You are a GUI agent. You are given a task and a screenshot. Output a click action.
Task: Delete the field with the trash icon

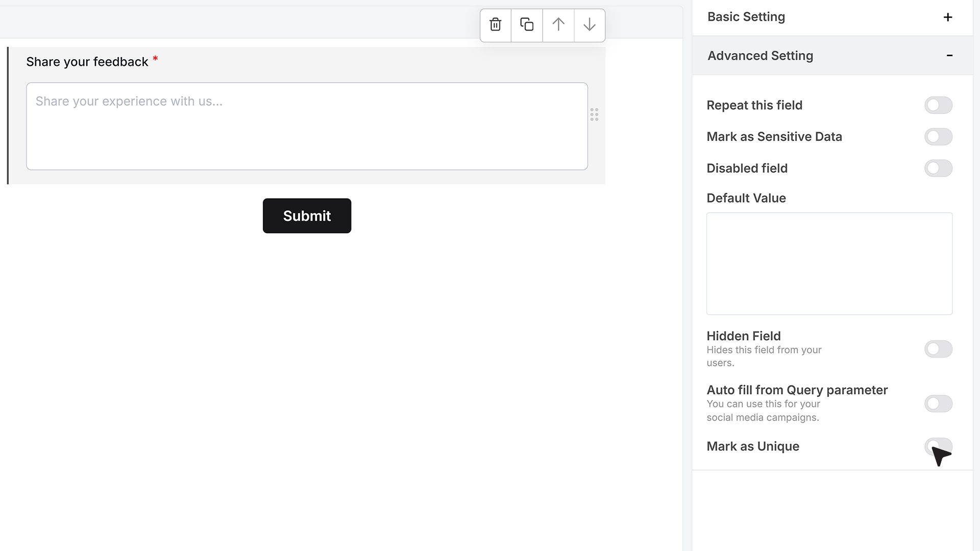click(495, 24)
